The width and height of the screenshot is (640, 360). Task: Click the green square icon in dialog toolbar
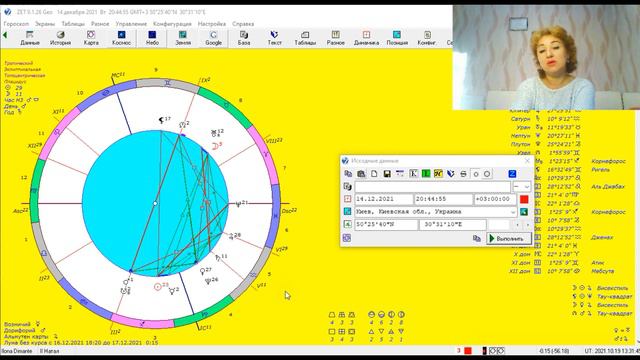pyautogui.click(x=426, y=174)
